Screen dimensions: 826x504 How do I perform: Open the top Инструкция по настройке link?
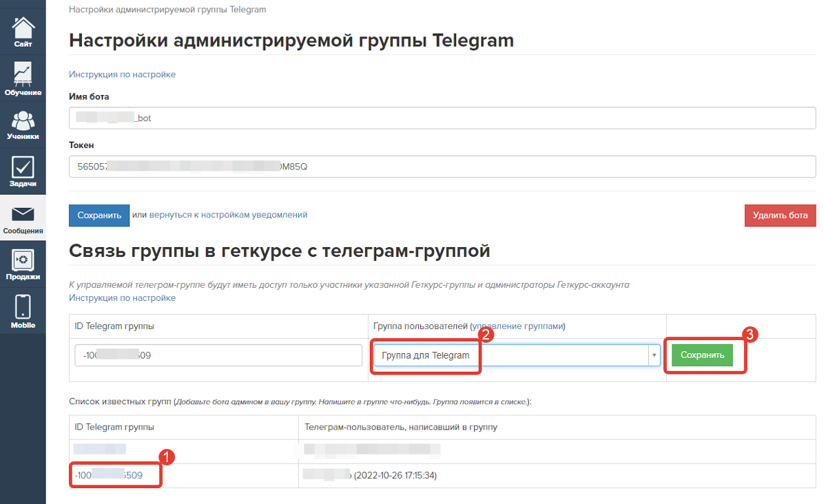[x=122, y=74]
